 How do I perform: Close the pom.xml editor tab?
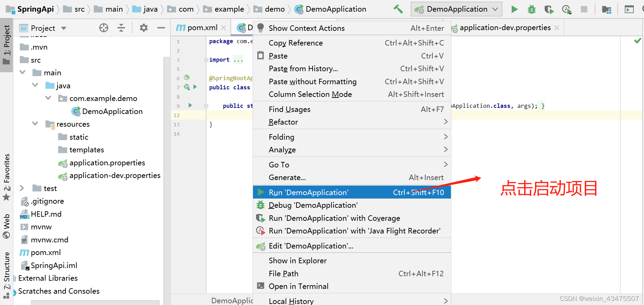pyautogui.click(x=224, y=28)
